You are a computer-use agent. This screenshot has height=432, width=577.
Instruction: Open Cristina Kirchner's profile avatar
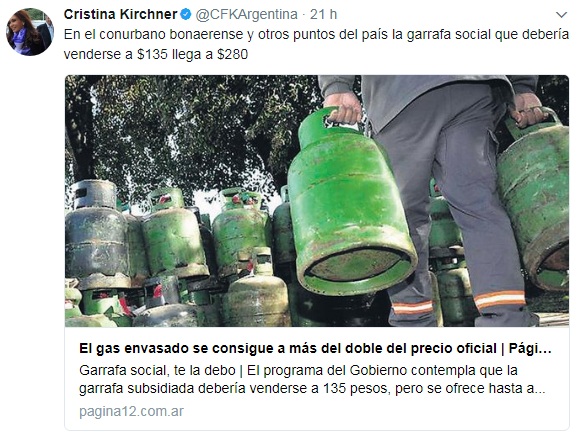click(x=30, y=32)
